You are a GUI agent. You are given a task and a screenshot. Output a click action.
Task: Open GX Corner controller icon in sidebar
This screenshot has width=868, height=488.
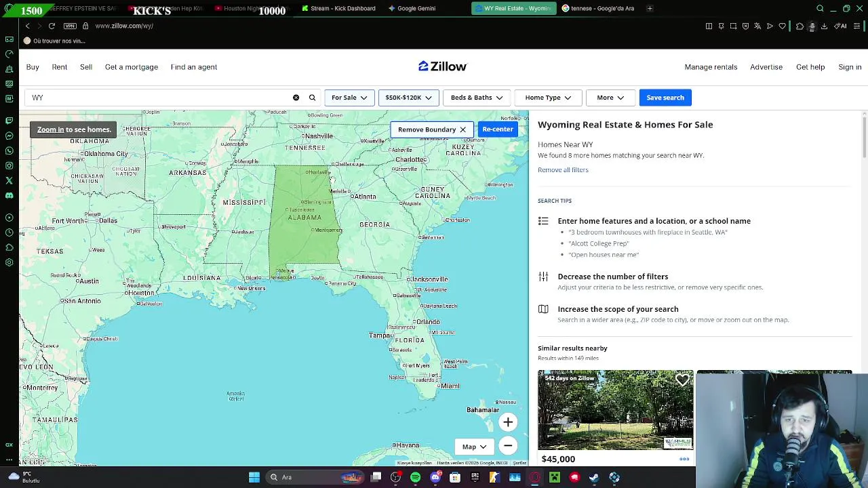point(9,39)
